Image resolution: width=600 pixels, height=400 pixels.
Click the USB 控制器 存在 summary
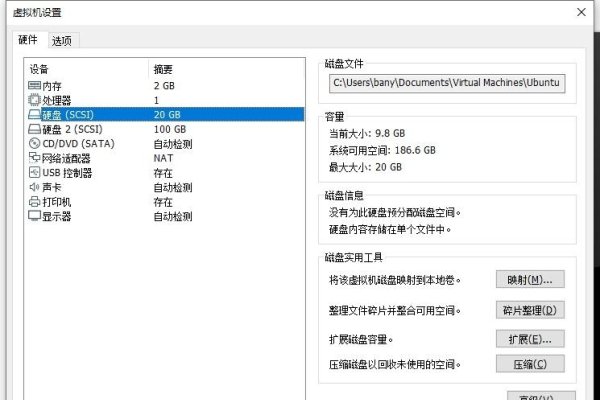tap(163, 173)
